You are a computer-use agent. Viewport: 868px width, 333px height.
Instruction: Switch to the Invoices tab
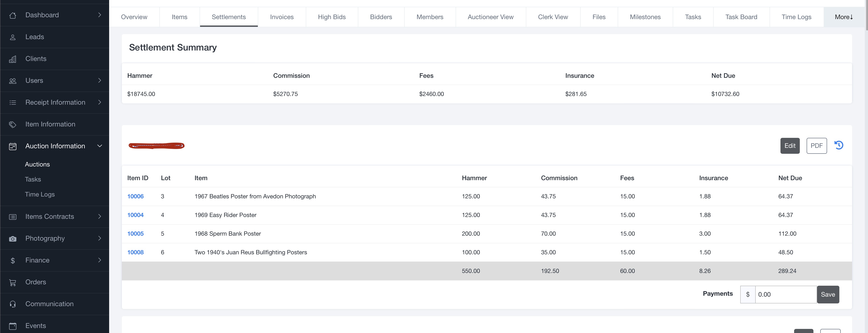282,17
